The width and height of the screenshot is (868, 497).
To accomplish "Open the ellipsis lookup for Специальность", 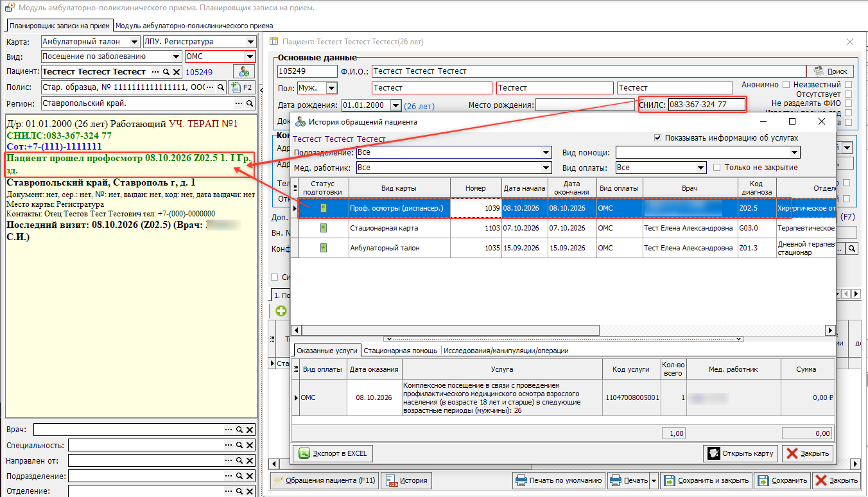I will 228,446.
